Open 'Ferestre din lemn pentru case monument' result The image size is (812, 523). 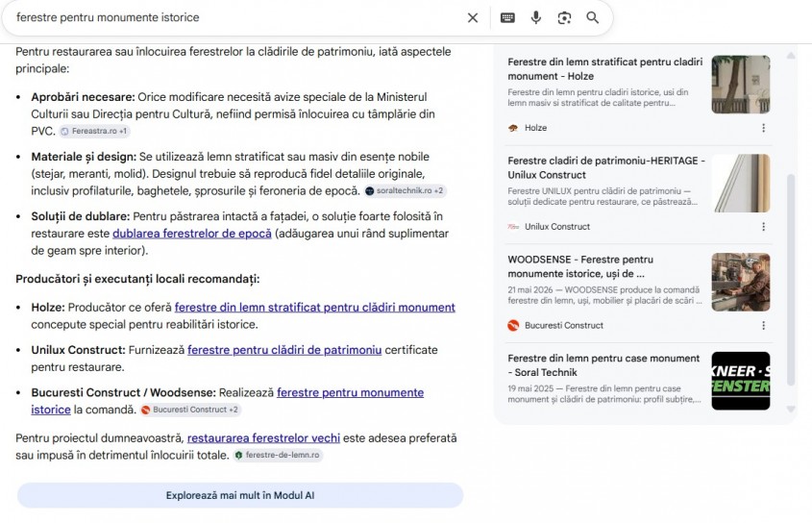[x=603, y=365]
